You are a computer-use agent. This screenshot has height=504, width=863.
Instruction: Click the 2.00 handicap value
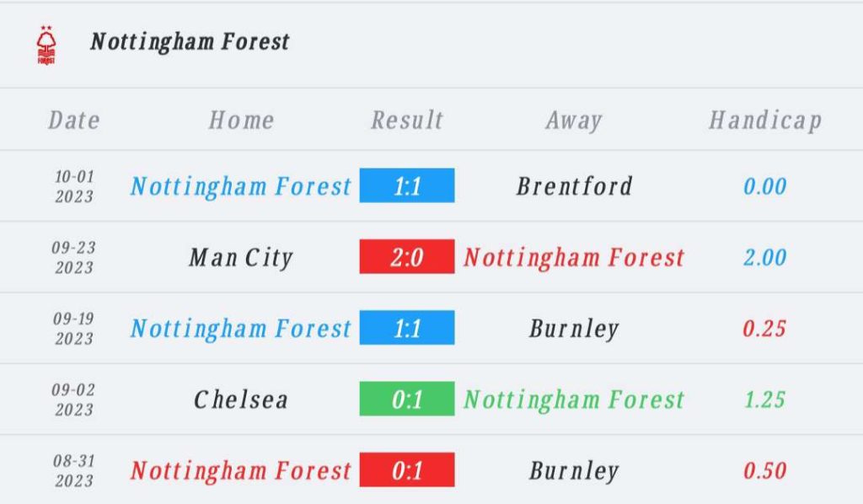pyautogui.click(x=765, y=257)
